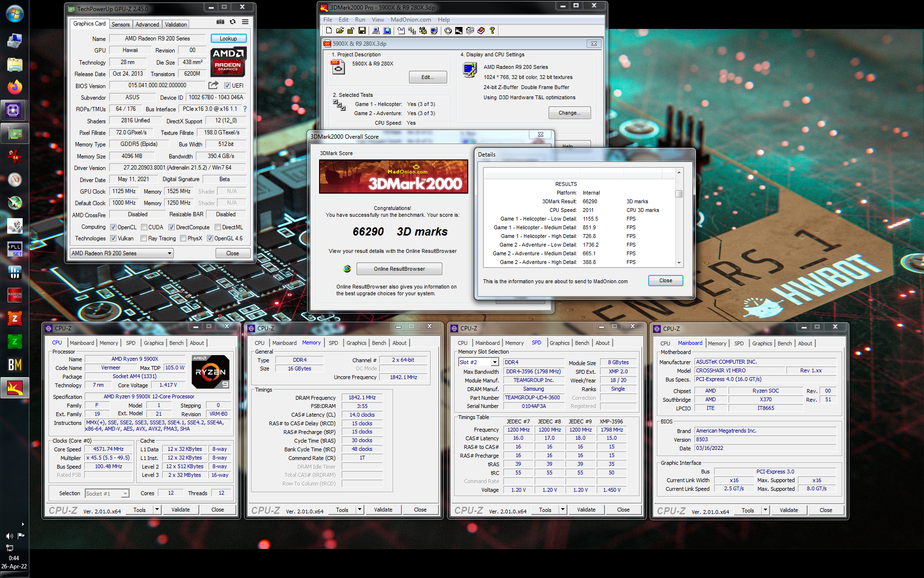Expand Tools arrow in CPU-Z Mainboard window
This screenshot has width=924, height=578.
coord(765,510)
